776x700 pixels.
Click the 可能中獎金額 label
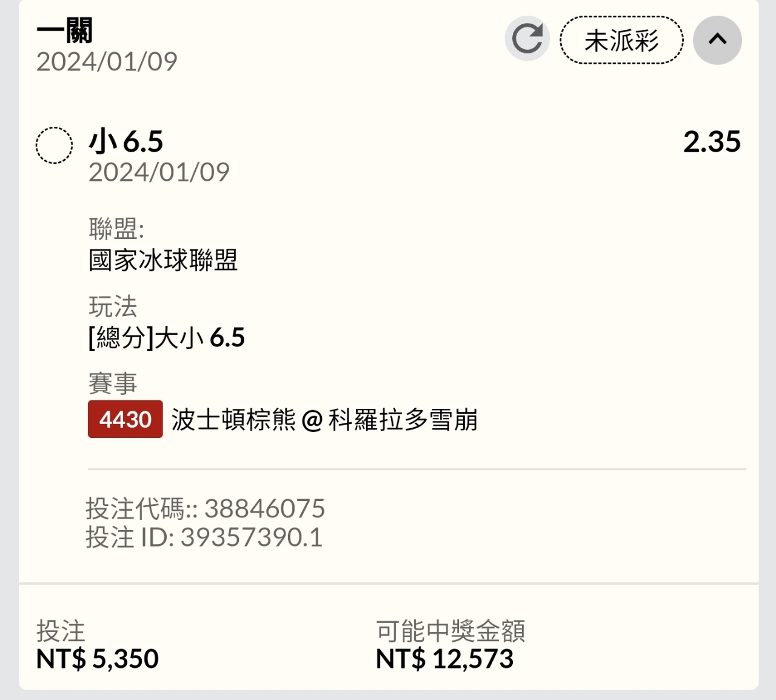coord(450,631)
